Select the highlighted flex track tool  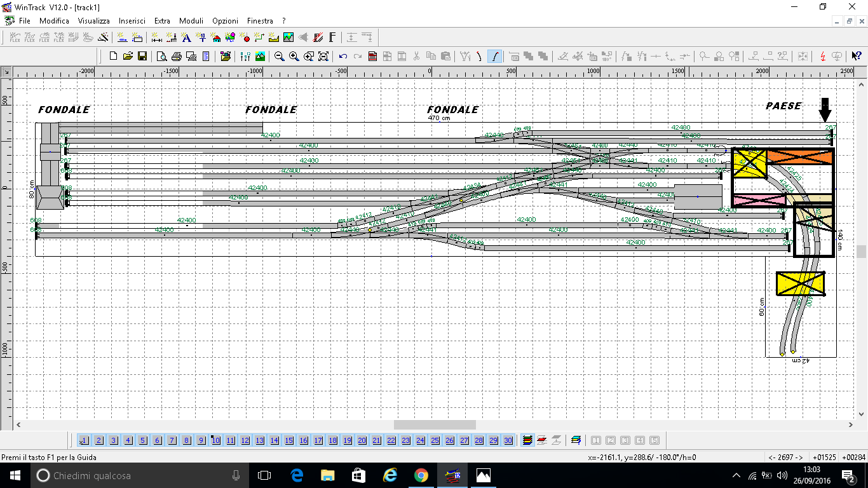click(494, 56)
